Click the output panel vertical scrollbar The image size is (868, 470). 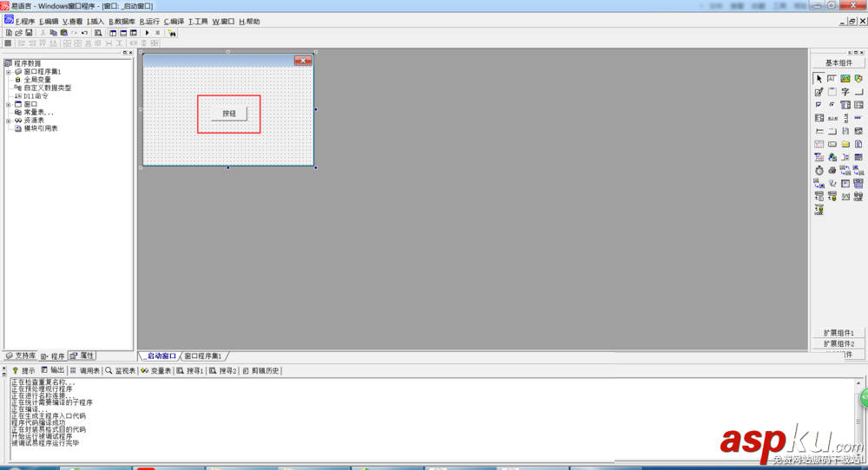(x=858, y=421)
